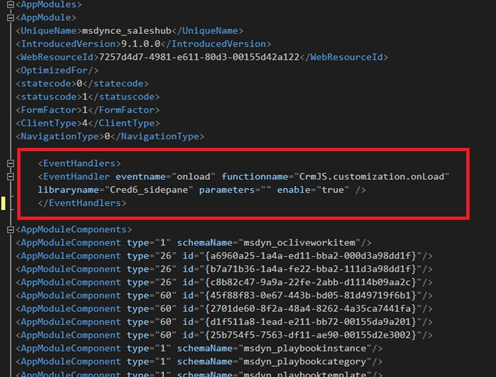Click the opening EventHandlers tag text
The image size is (496, 377).
tap(79, 163)
